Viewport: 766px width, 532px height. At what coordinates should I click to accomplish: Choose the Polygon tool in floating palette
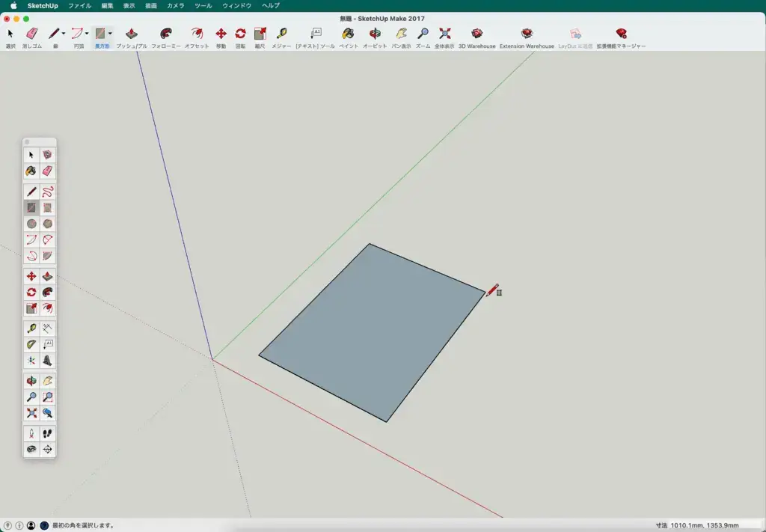coord(47,224)
